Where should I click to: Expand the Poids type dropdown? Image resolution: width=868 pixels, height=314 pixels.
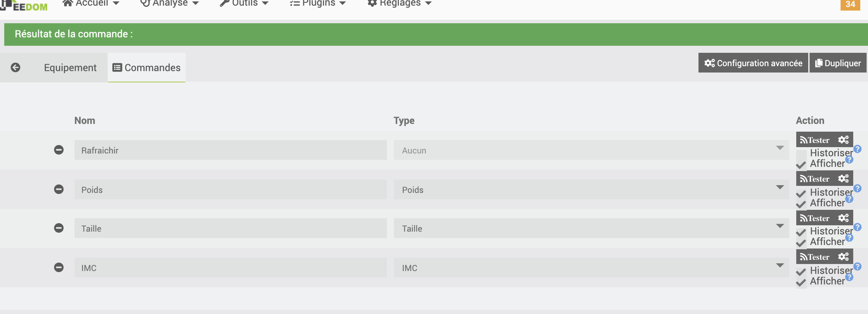(x=591, y=189)
